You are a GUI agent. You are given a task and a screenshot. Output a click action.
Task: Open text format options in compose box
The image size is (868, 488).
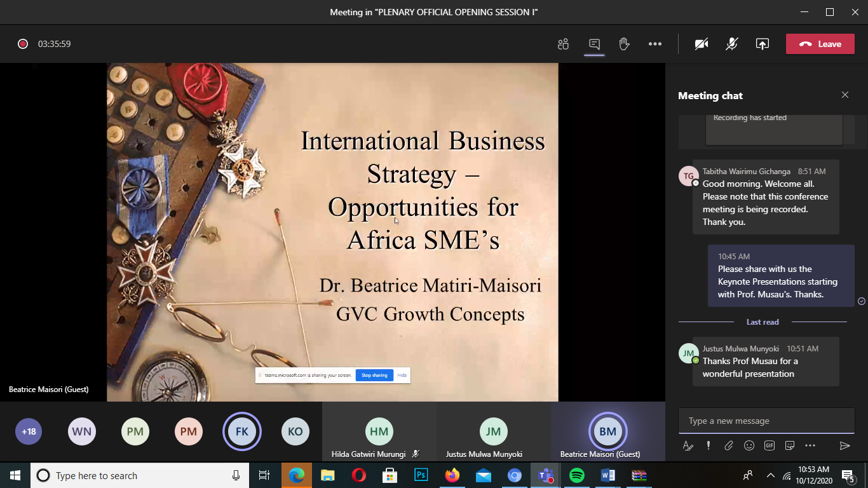click(x=688, y=445)
